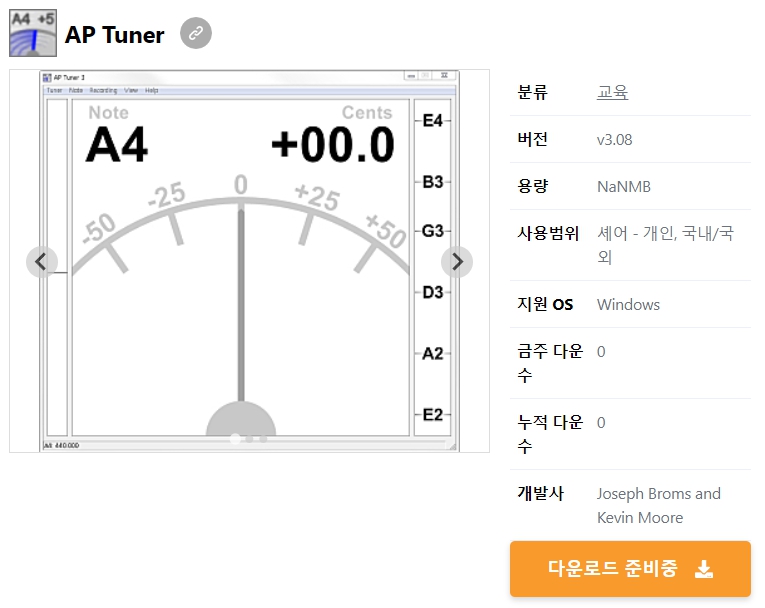765x608 pixels.
Task: Click the 다운로드 준비중 button
Action: pyautogui.click(x=630, y=568)
